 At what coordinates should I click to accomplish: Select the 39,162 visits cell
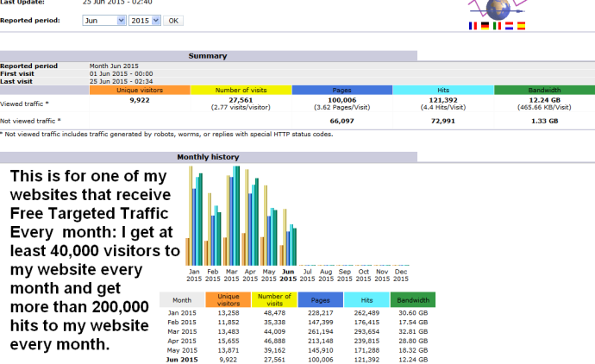(x=274, y=350)
